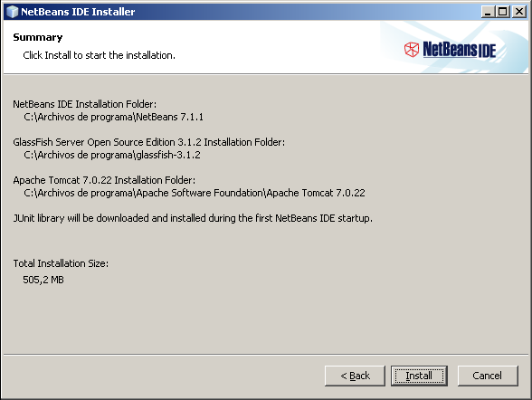The image size is (532, 400).
Task: Click the Apache Tomcat 7.0.22 Installation Folder label
Action: coord(104,180)
